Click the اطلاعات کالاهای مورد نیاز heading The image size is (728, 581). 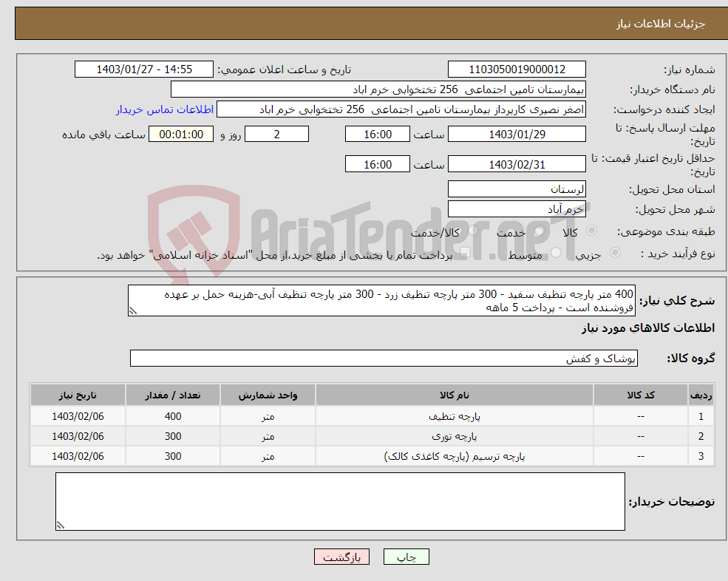coord(648,328)
